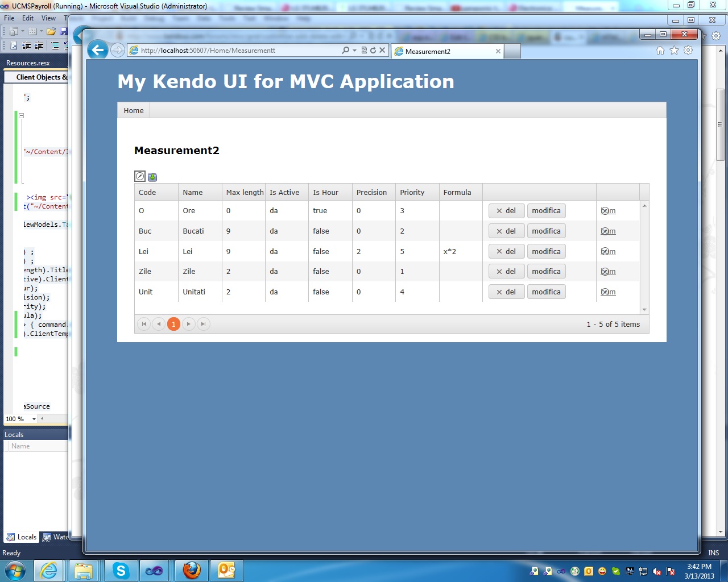This screenshot has width=728, height=582.
Task: Delete the Lei row with del button
Action: coord(506,252)
